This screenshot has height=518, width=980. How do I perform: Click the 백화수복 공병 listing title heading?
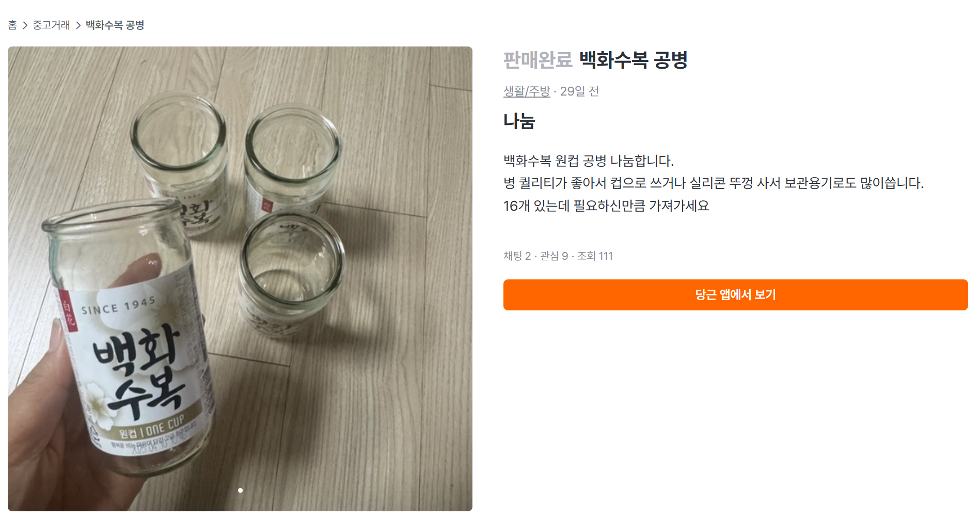pyautogui.click(x=633, y=60)
